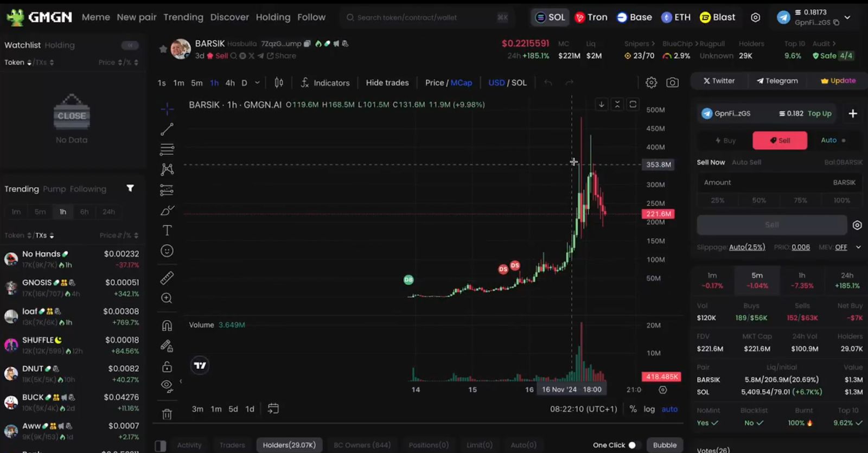The image size is (868, 453).
Task: Select the crosshair cursor tool
Action: 167,109
